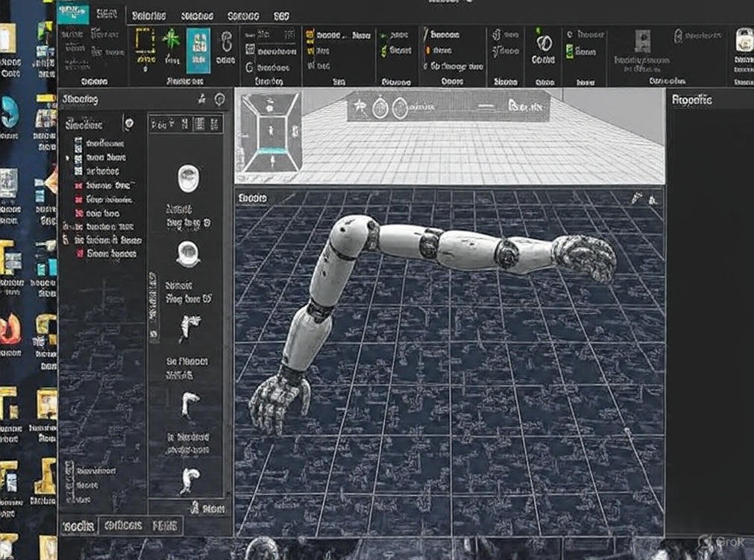Click the star icon on viewport floating toolbar

[359, 106]
